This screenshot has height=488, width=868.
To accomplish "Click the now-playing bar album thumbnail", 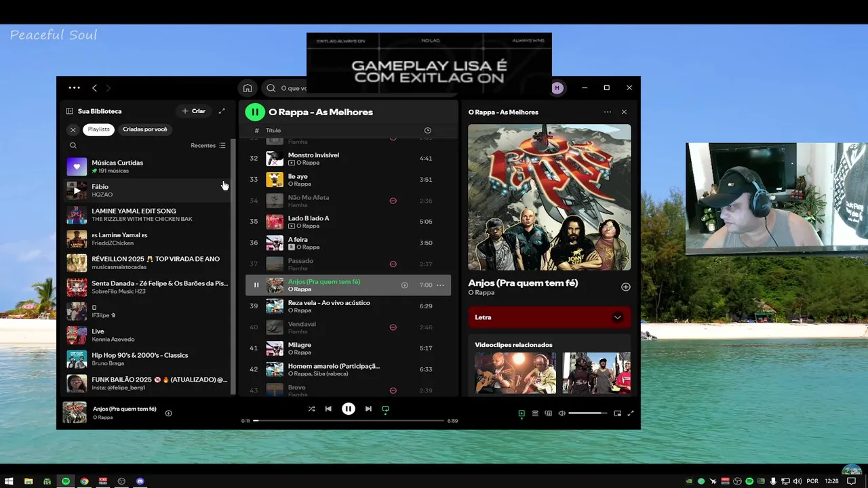I will pyautogui.click(x=75, y=413).
